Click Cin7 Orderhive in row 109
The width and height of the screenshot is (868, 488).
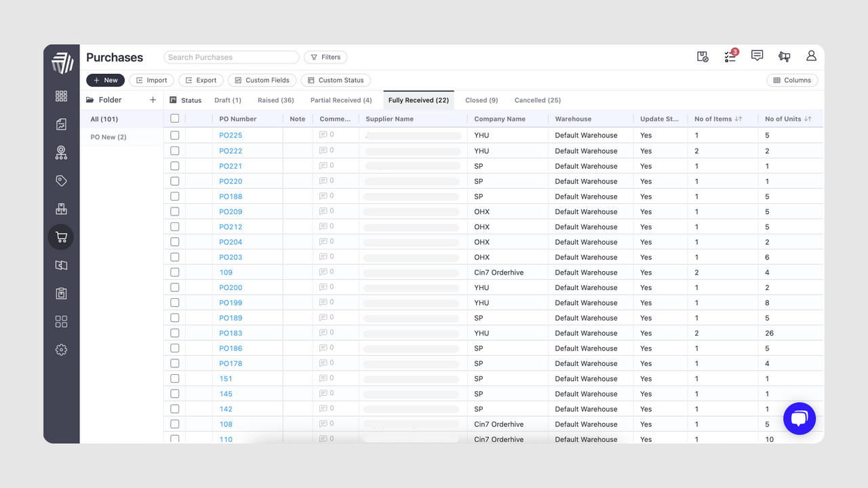[x=498, y=272]
